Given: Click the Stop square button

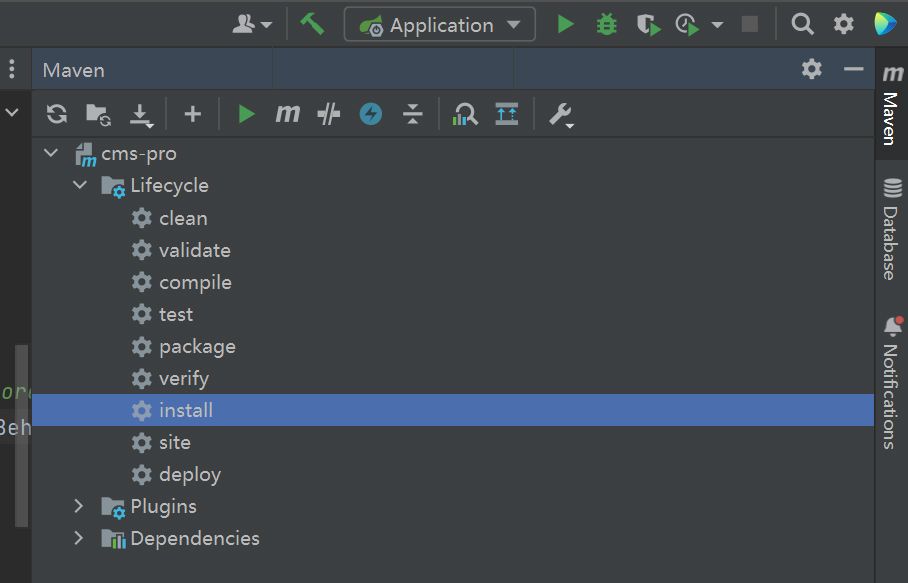Looking at the screenshot, I should [x=750, y=24].
